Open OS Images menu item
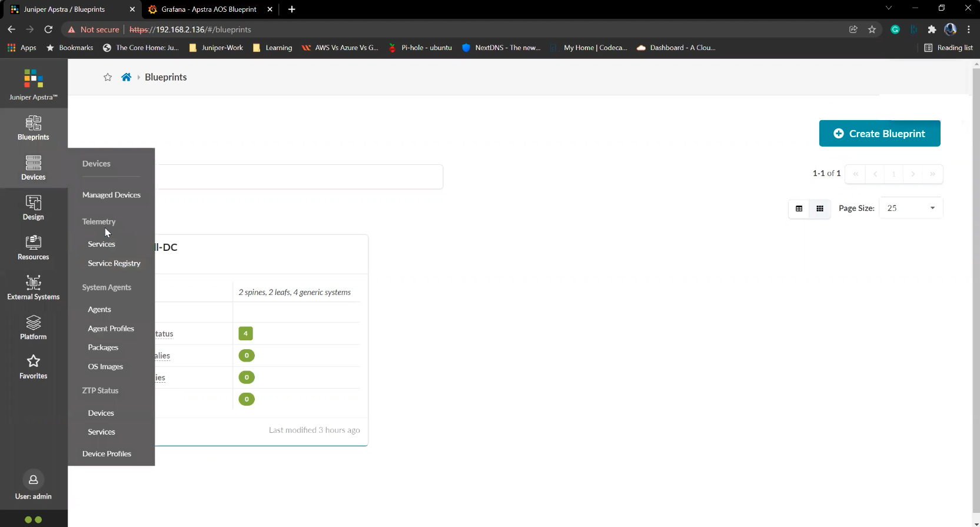This screenshot has height=527, width=980. pyautogui.click(x=105, y=366)
